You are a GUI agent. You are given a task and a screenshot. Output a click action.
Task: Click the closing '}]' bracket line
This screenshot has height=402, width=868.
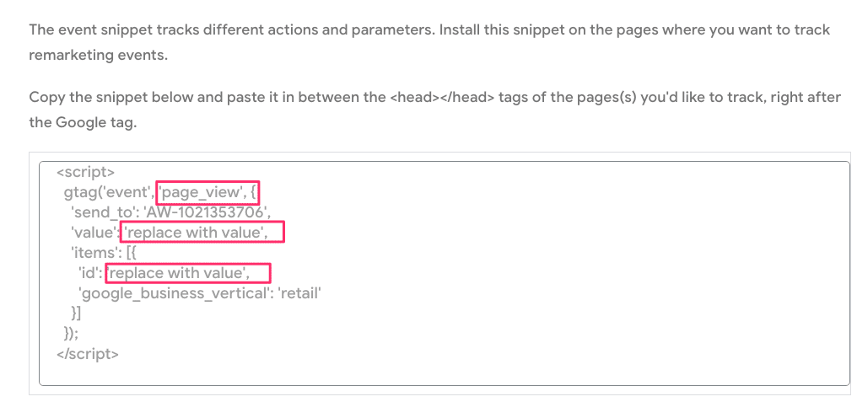point(76,314)
